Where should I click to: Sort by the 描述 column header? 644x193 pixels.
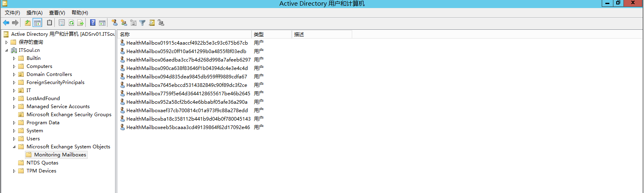322,35
